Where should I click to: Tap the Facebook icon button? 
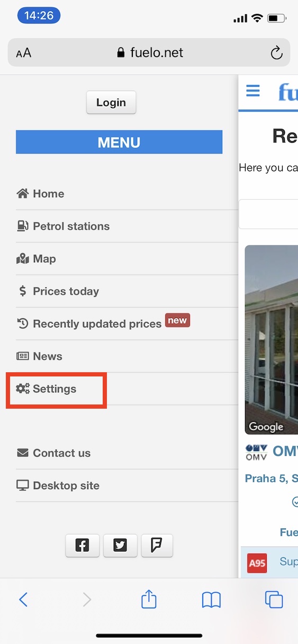[82, 545]
